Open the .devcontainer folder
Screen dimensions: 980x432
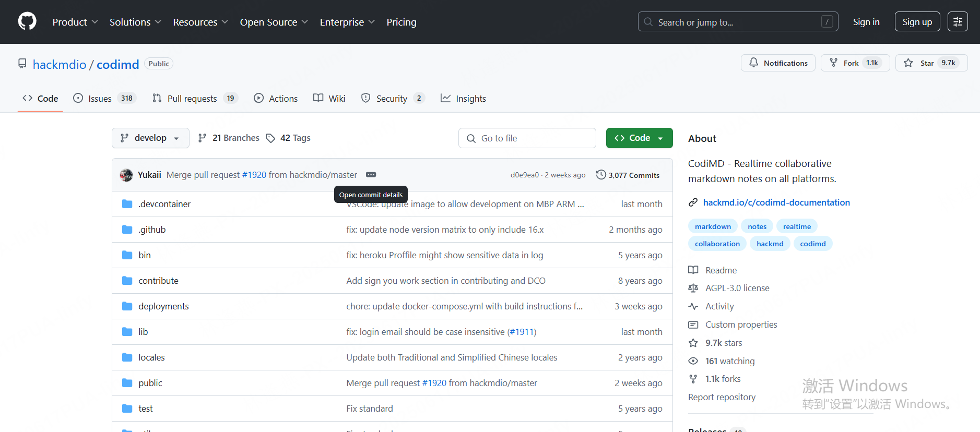pos(164,204)
